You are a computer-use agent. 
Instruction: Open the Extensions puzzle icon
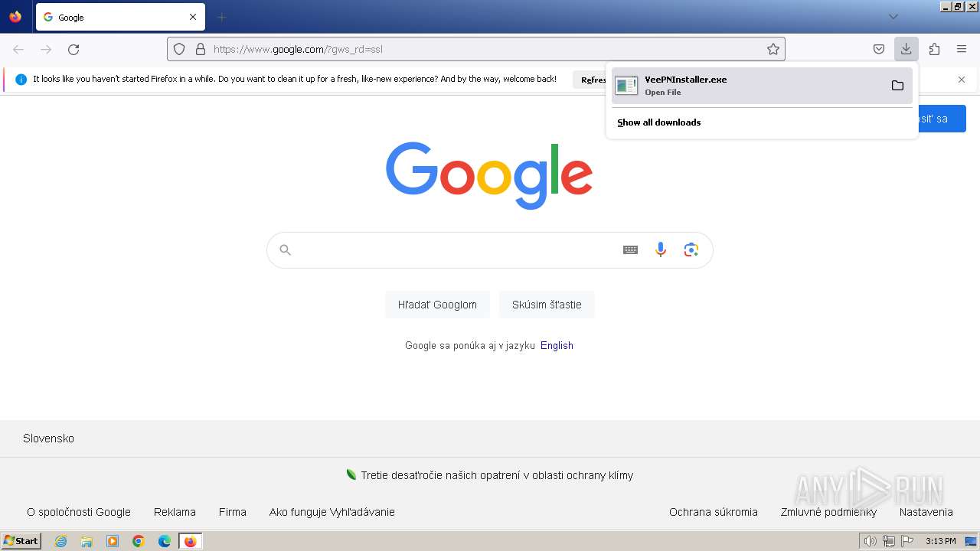click(934, 49)
